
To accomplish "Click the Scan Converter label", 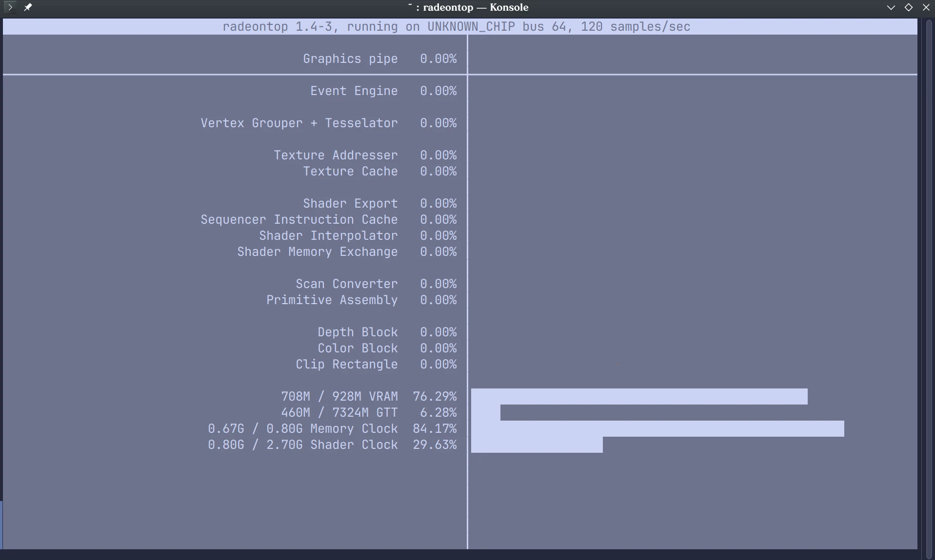I will [x=346, y=284].
